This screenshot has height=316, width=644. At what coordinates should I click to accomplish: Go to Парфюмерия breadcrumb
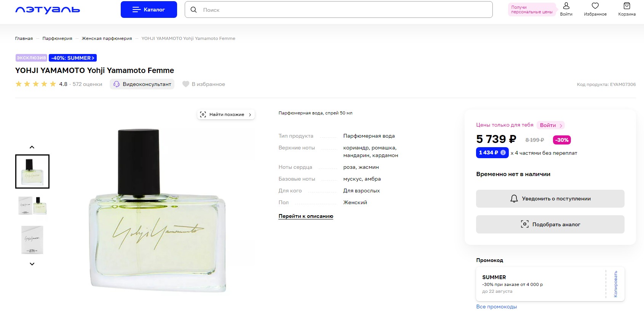(x=57, y=38)
